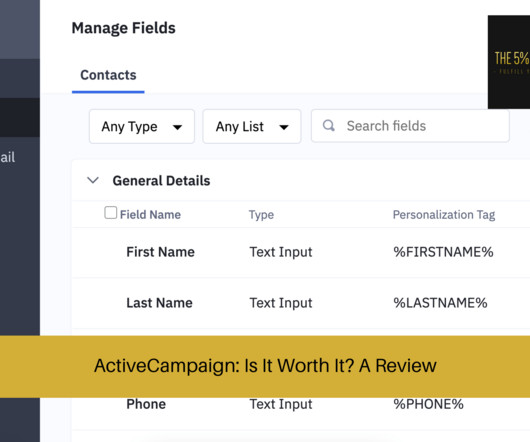The image size is (530, 442).
Task: Open the Phone field entry
Action: 146,404
